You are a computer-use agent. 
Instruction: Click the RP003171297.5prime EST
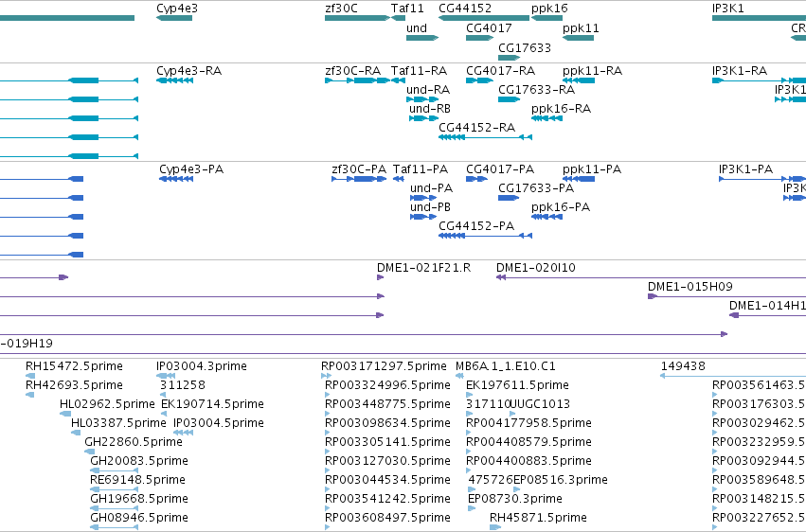click(327, 376)
